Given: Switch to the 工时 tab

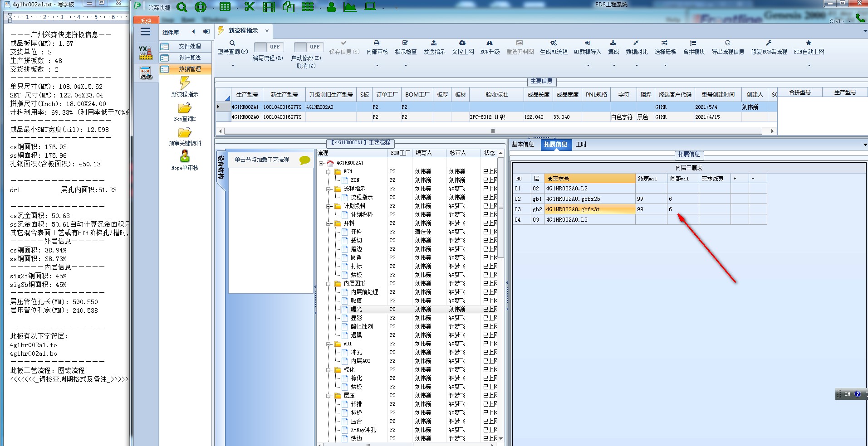Looking at the screenshot, I should click(x=581, y=145).
